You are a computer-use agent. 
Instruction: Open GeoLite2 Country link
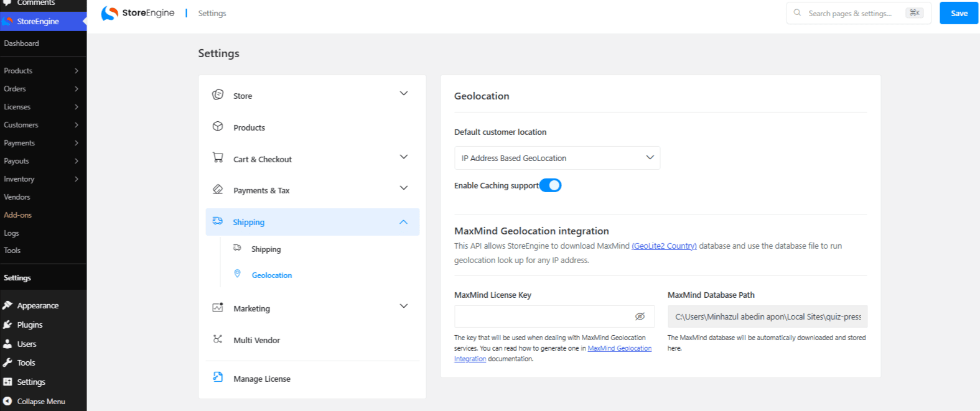click(664, 246)
